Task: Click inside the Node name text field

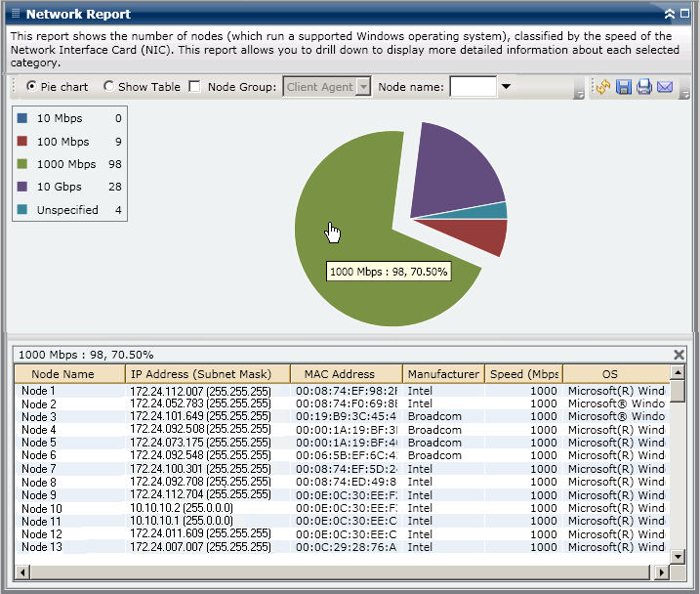Action: [x=473, y=87]
